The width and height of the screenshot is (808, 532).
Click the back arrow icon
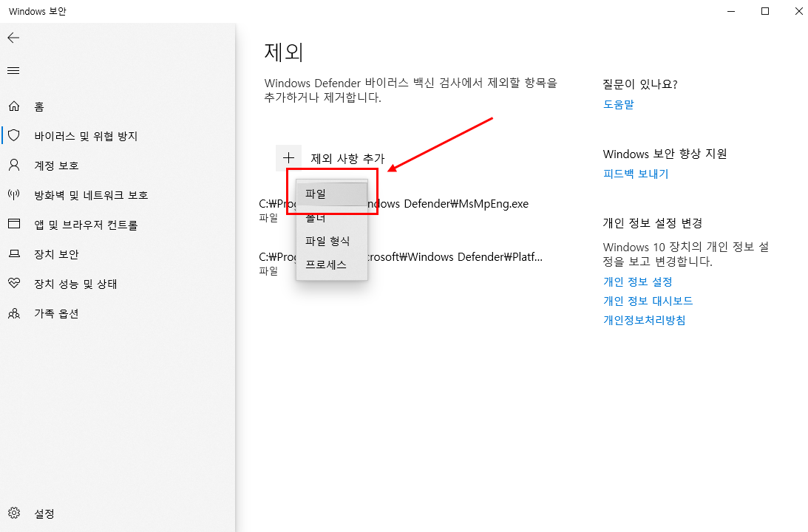(x=13, y=38)
